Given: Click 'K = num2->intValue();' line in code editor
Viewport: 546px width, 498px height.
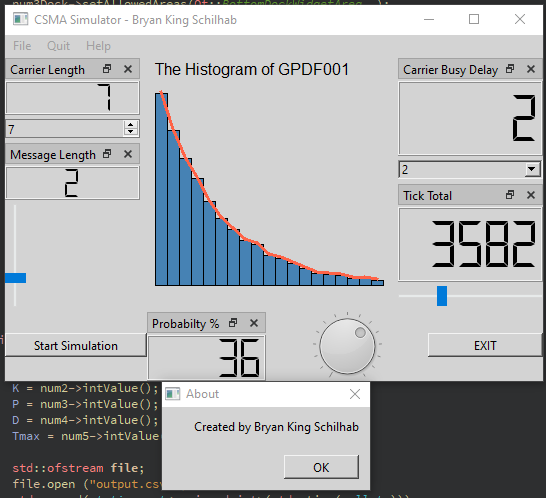Looking at the screenshot, I should point(85,388).
